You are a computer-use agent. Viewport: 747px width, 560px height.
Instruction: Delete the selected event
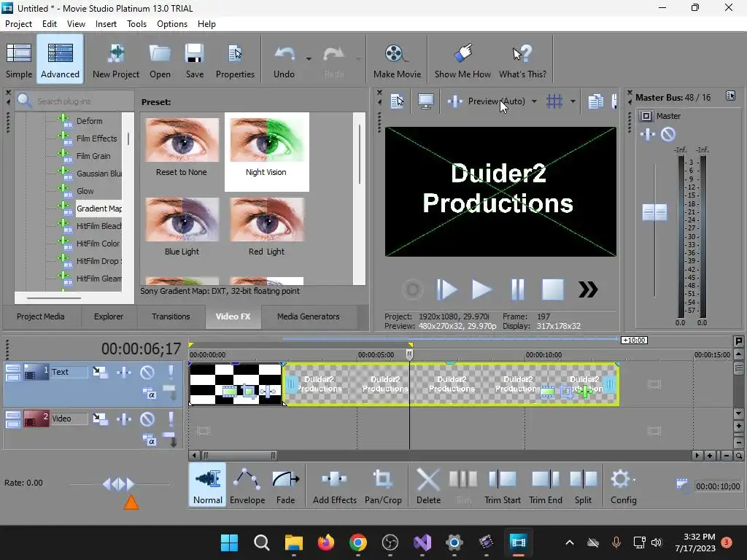(x=428, y=485)
